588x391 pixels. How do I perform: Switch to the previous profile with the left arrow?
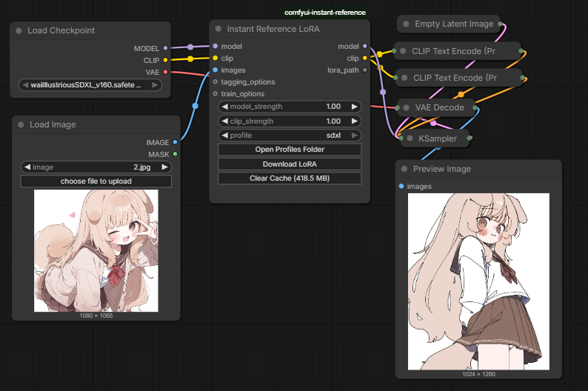coord(225,136)
